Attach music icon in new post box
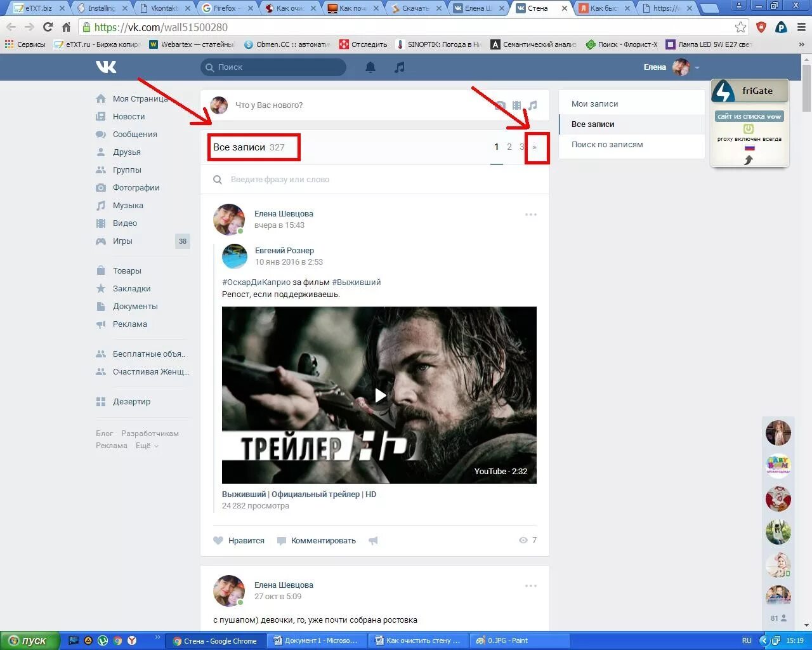The width and height of the screenshot is (812, 650). click(x=533, y=105)
